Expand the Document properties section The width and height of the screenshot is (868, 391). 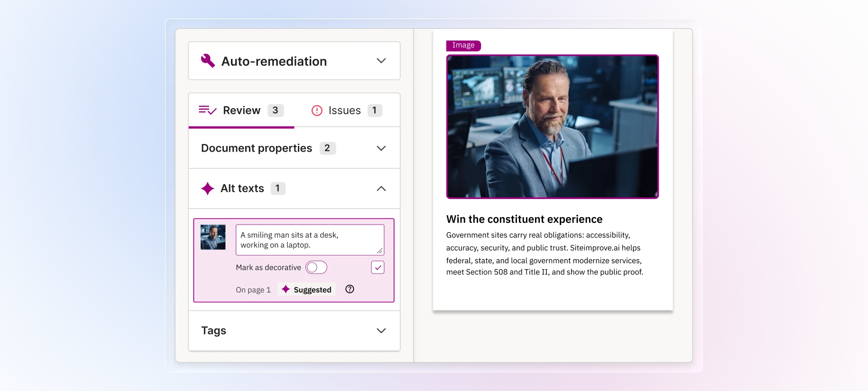pos(294,148)
